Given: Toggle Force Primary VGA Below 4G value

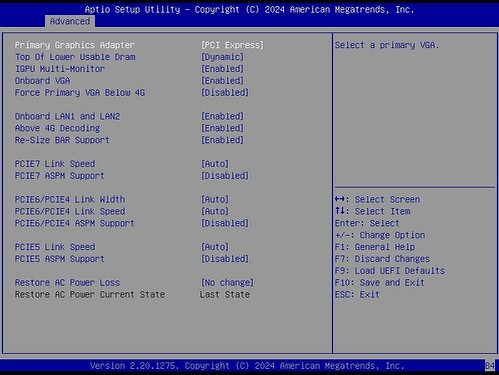Looking at the screenshot, I should click(225, 93).
